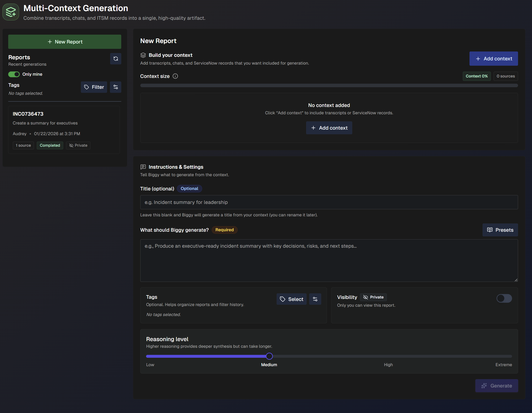532x413 pixels.
Task: Click the Build your context layers icon
Action: [143, 55]
